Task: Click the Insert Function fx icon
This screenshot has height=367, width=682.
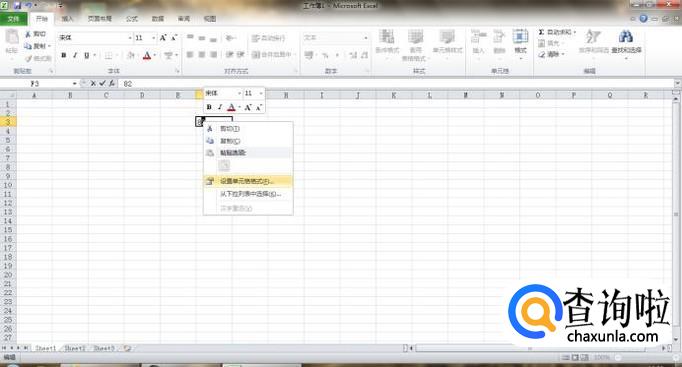Action: point(112,83)
